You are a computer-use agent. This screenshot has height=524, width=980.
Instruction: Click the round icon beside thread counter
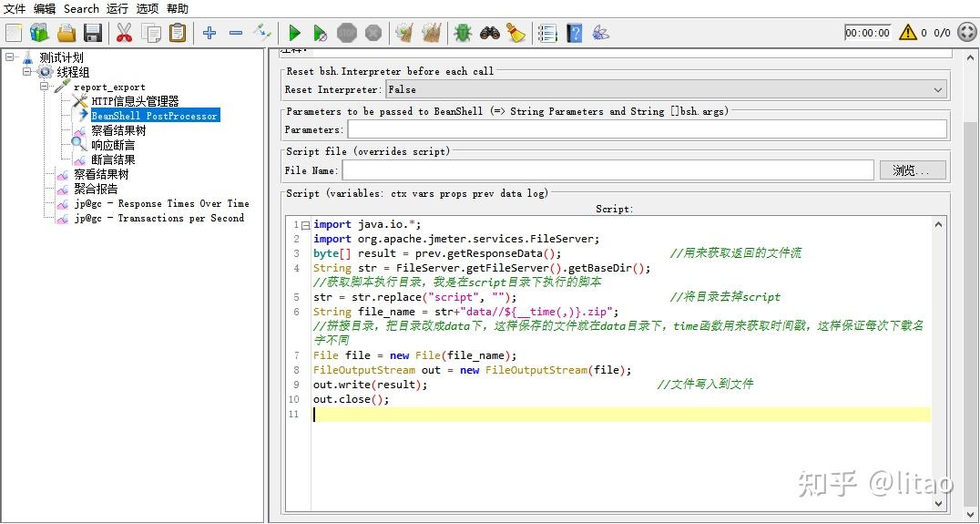point(965,33)
